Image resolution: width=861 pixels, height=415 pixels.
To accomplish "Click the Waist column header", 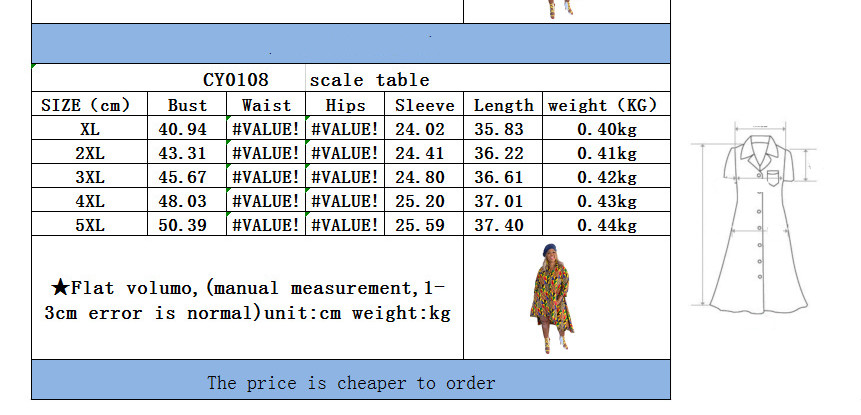I will pos(266,105).
